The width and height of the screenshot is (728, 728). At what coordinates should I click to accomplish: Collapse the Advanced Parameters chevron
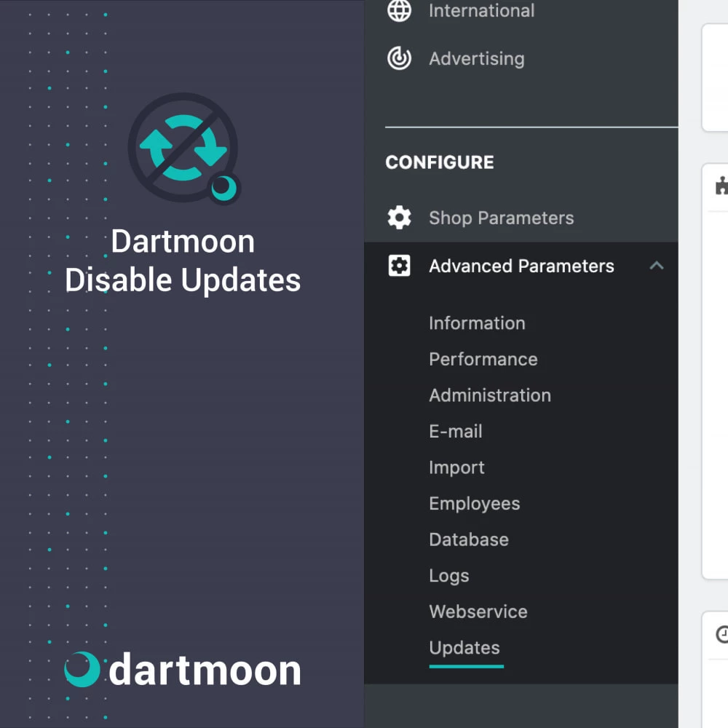(657, 266)
